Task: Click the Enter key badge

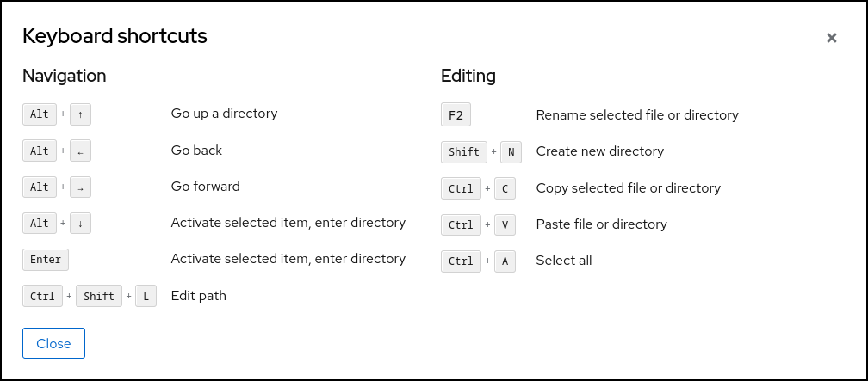Action: (x=46, y=259)
